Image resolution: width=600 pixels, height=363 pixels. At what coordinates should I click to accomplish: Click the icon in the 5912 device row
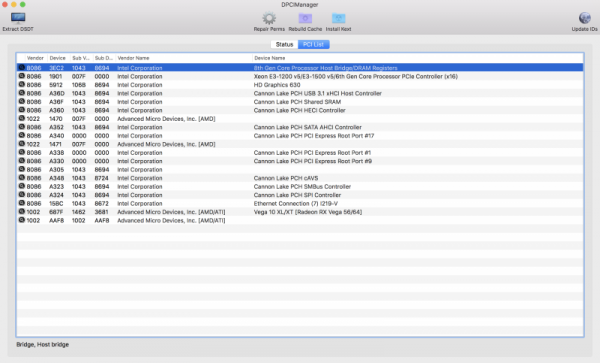pos(22,85)
